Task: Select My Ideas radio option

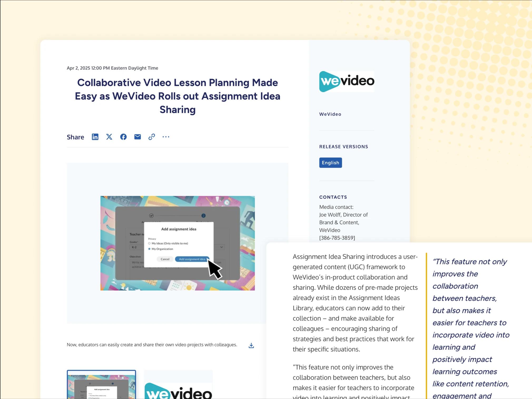Action: click(149, 243)
